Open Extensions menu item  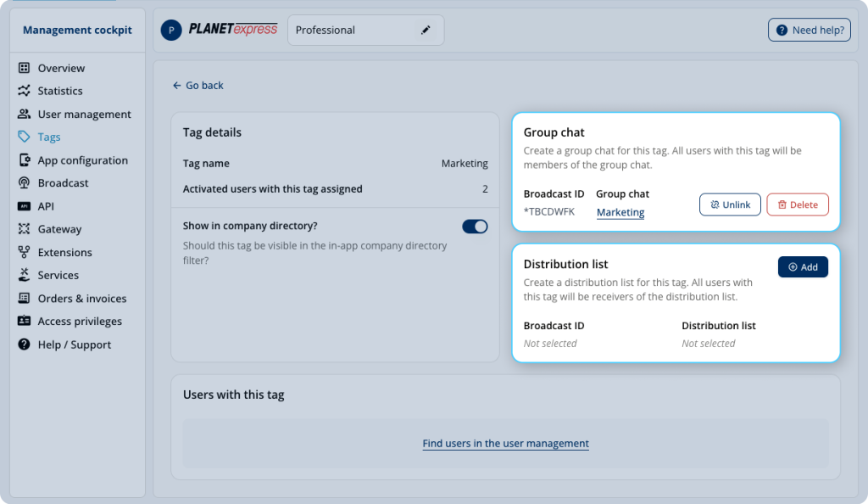click(x=64, y=252)
